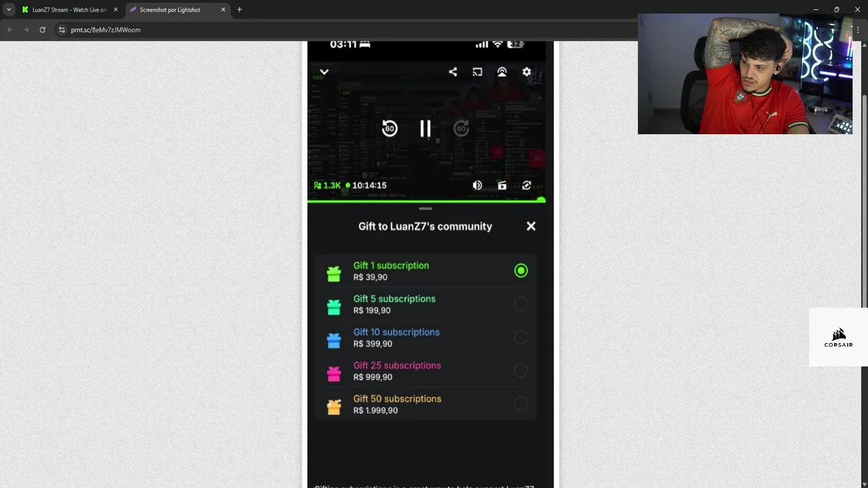Click the orange Gift 50 subscriptions gift icon
Screen dimensions: 868x488
pos(334,407)
